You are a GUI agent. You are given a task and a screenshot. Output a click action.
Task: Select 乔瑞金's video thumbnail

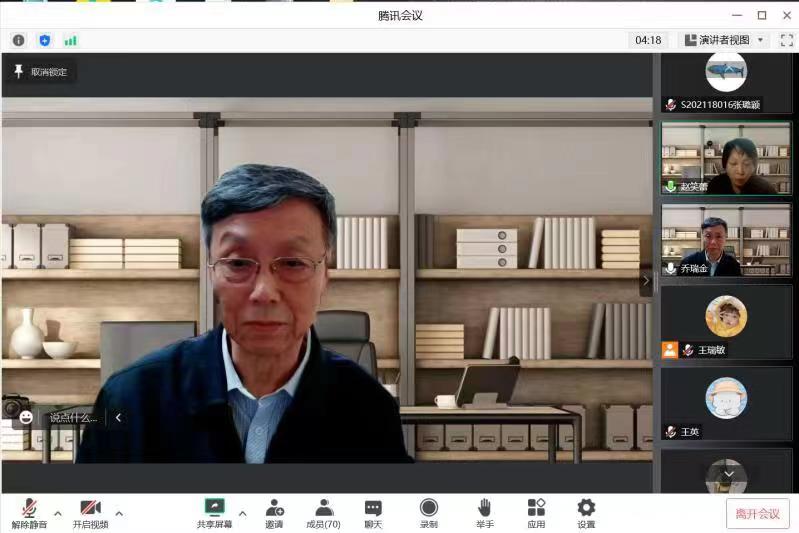[x=725, y=241]
